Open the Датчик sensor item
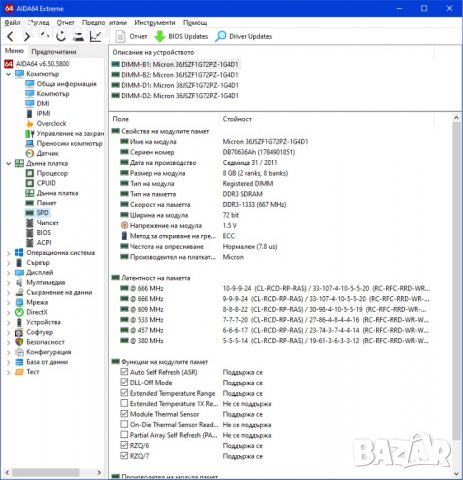 click(x=42, y=153)
